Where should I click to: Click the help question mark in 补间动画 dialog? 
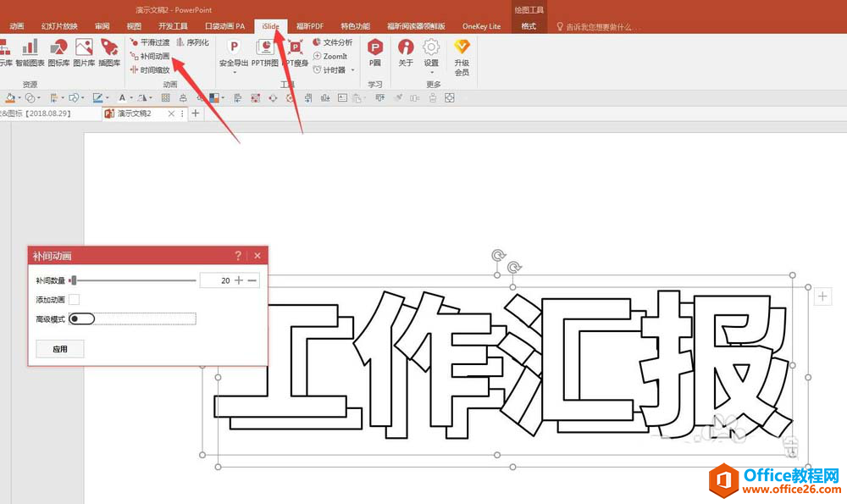238,255
